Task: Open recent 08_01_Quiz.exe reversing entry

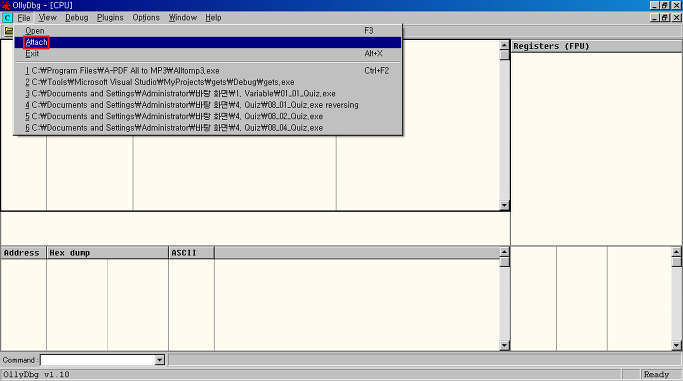Action: [208, 105]
